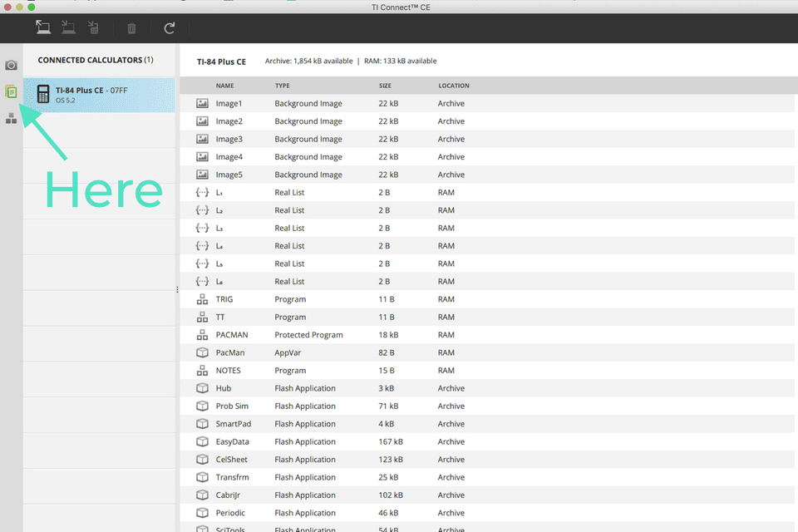Click the EasyData application icon
Screen dimensions: 798x532
pos(202,441)
